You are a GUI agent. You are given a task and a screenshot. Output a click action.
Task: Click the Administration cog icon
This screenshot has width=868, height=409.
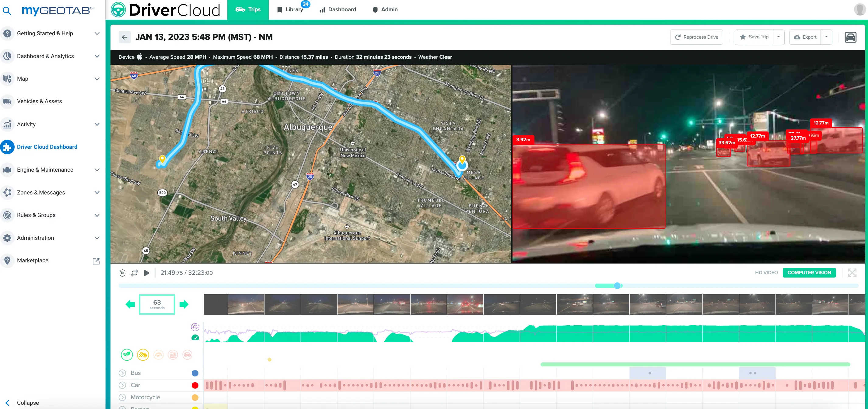click(x=7, y=237)
